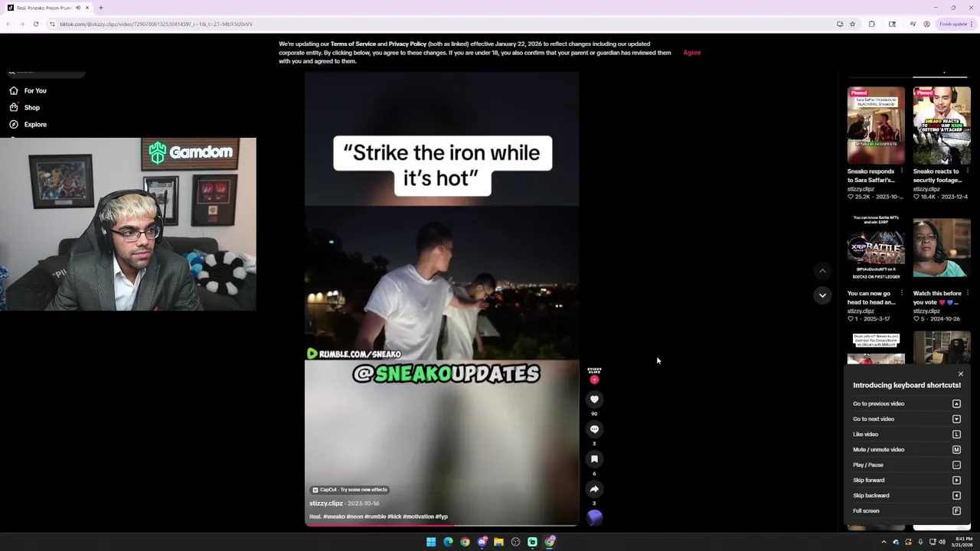View site information icon beside the URL
Image resolution: width=980 pixels, height=551 pixels.
coord(52,24)
